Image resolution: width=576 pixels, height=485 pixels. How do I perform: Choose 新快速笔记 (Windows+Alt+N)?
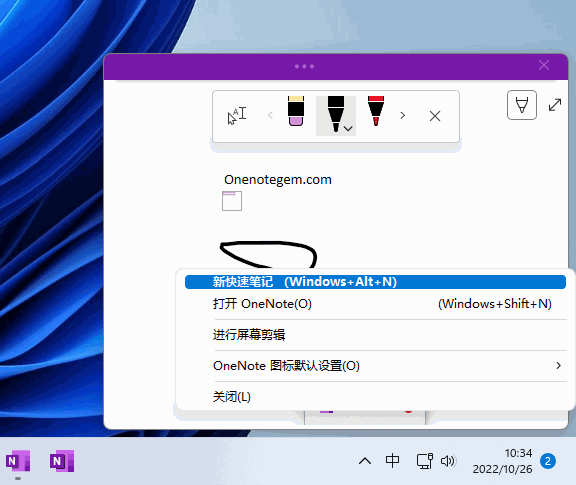375,282
